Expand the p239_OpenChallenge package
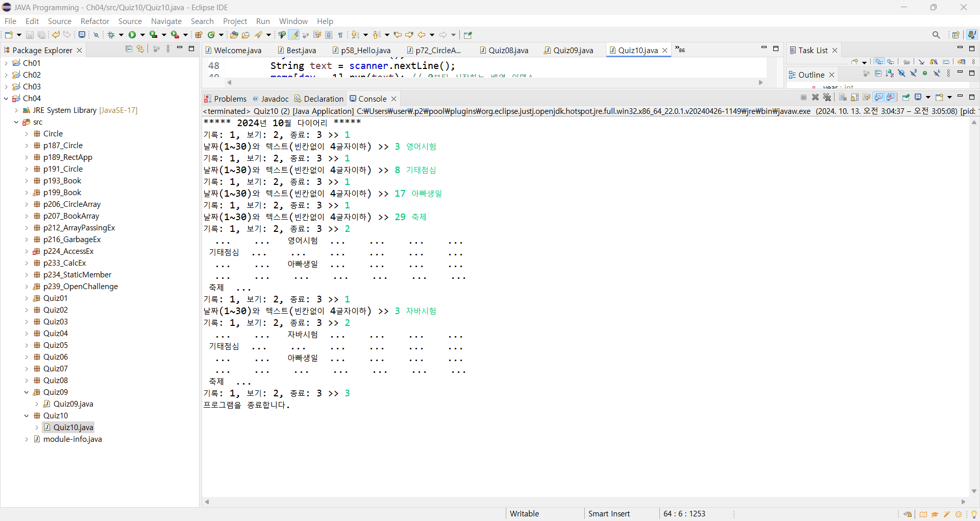Screen dimensions: 980x521 click(x=27, y=287)
